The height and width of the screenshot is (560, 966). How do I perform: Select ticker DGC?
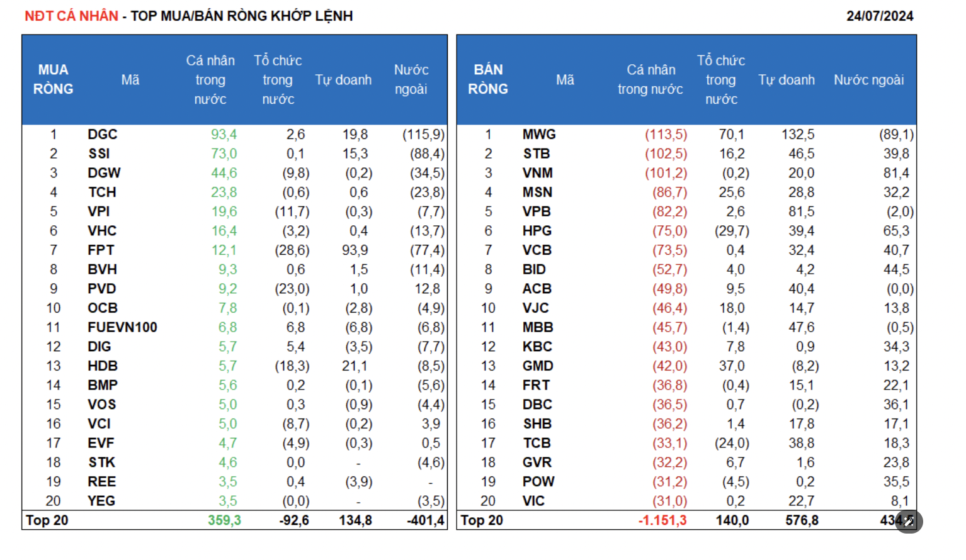(103, 135)
